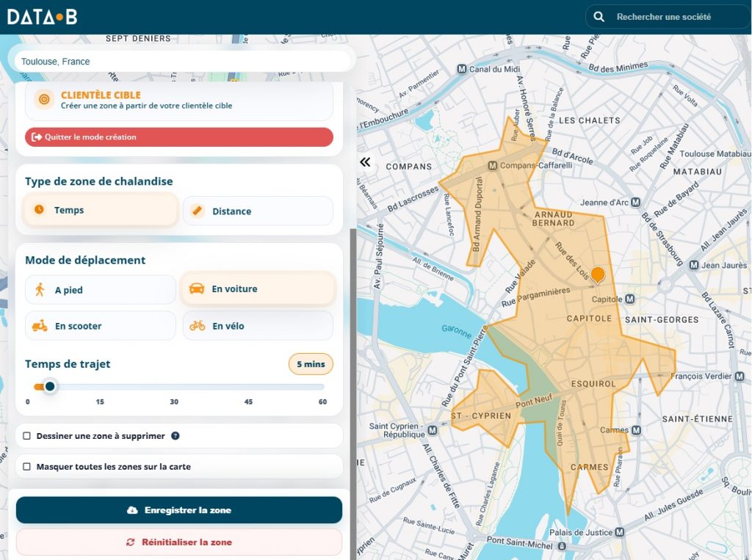Click the Clientèle cible target icon
The height and width of the screenshot is (560, 752).
pos(44,100)
